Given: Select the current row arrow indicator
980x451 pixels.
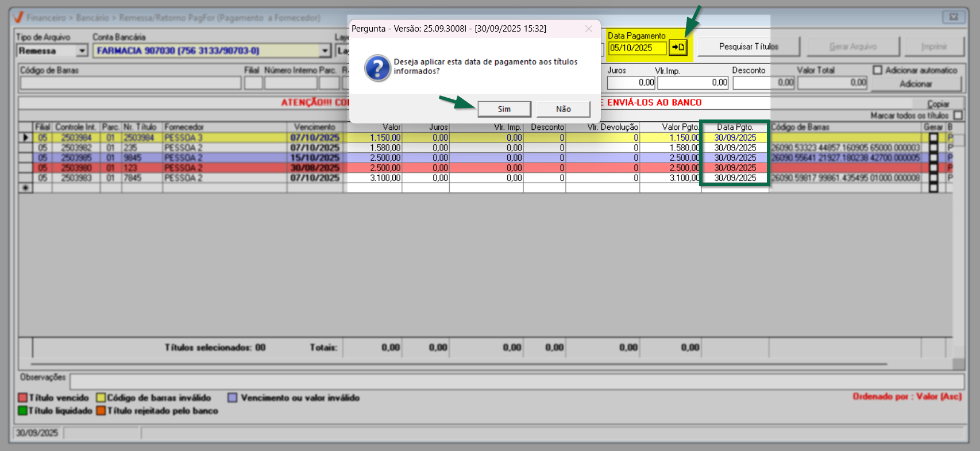Looking at the screenshot, I should click(x=25, y=138).
